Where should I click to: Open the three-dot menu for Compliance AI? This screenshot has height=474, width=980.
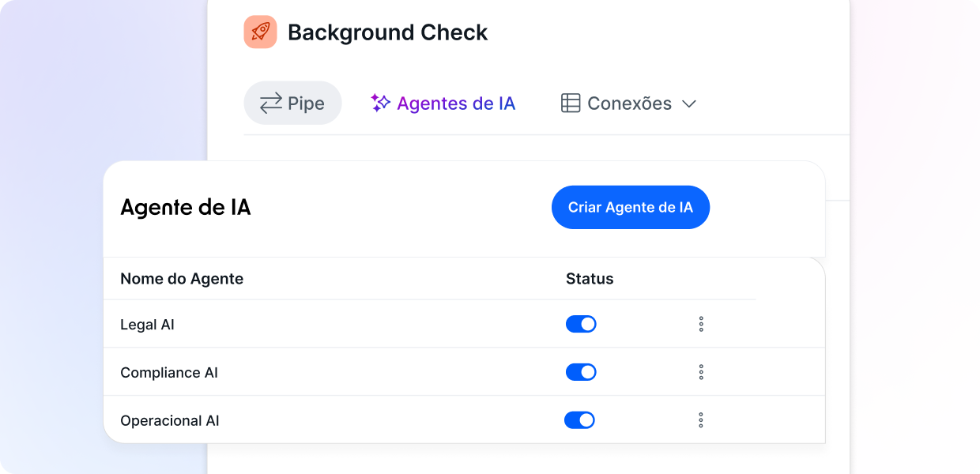click(x=701, y=372)
